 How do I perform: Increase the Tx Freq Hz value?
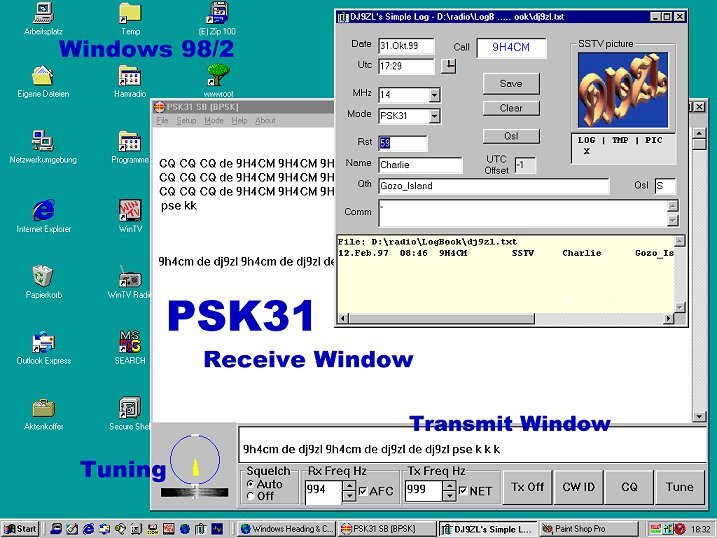point(449,485)
